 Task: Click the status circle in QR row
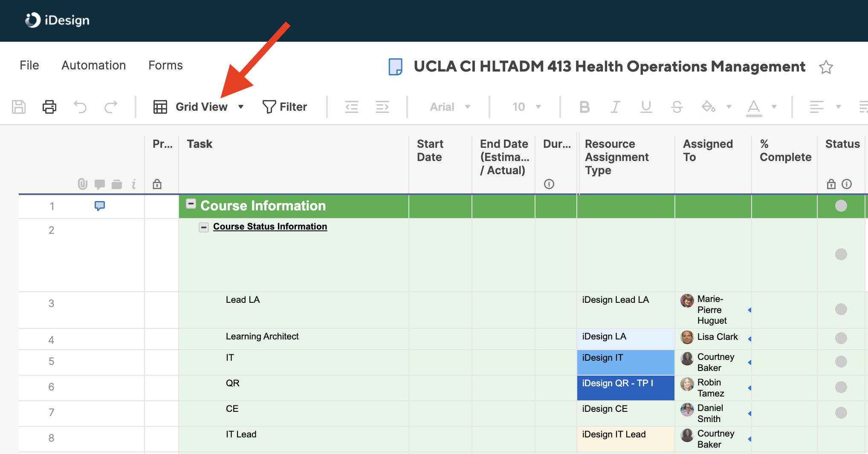pyautogui.click(x=841, y=387)
